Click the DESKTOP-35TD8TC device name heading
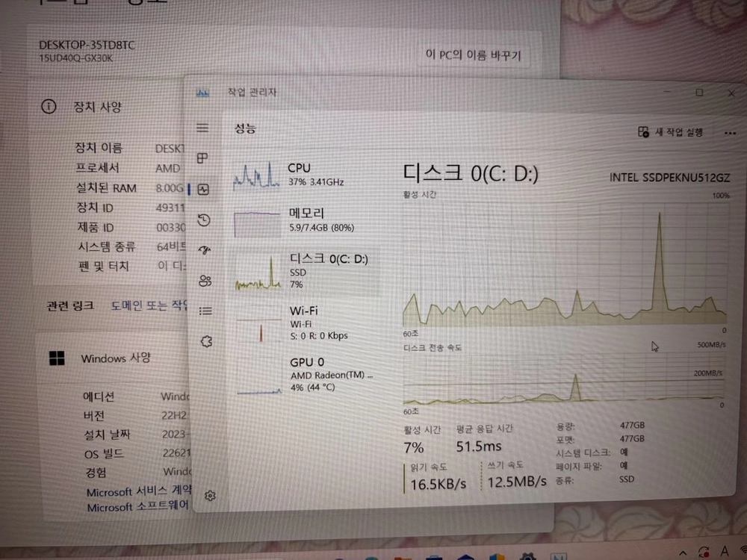The width and height of the screenshot is (747, 560). coord(87,46)
